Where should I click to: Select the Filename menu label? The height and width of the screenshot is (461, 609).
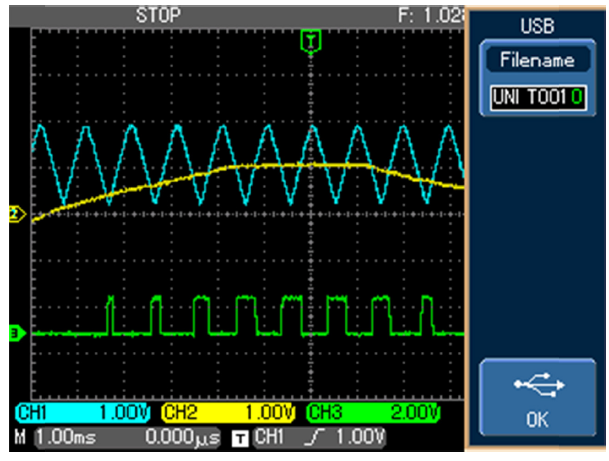click(538, 61)
